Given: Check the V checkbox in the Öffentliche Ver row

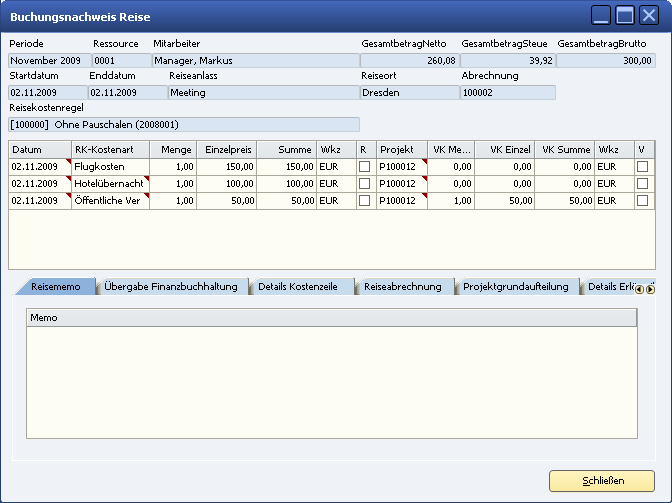Looking at the screenshot, I should [x=642, y=201].
